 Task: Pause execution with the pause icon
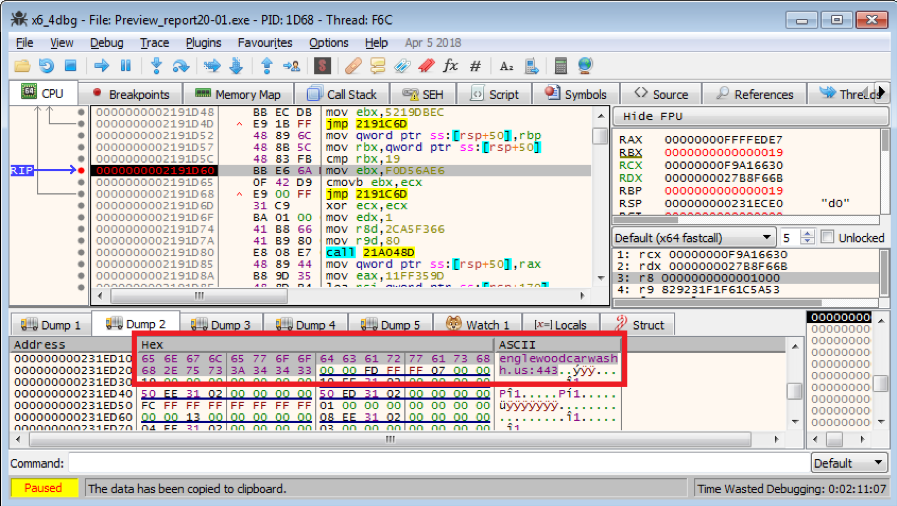click(x=126, y=66)
